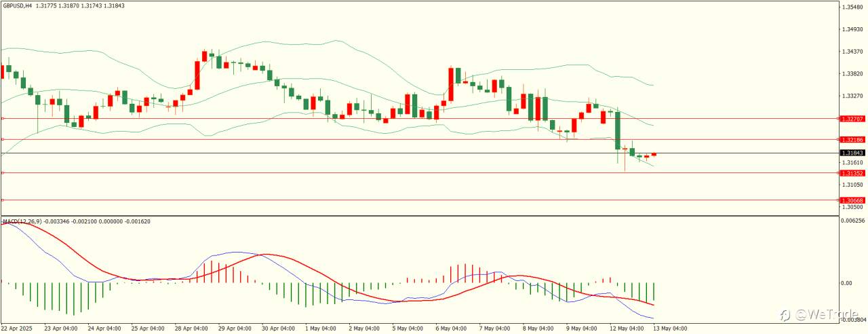Image resolution: width=868 pixels, height=334 pixels.
Task: Select the 1.35480 price axis label
Action: (x=852, y=7)
